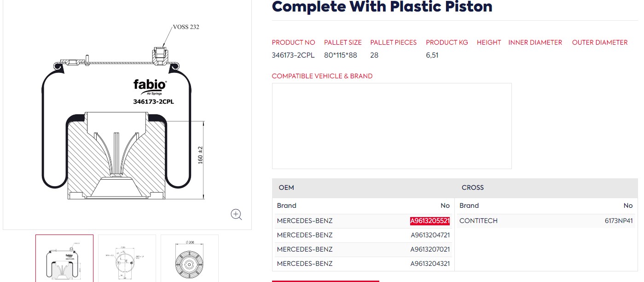View the second technical drawing thumbnail

pos(127,258)
